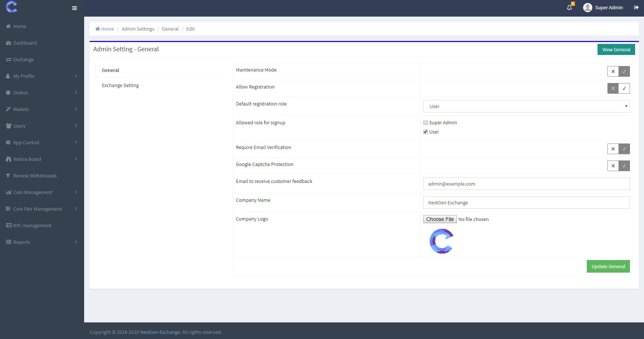Click the Company Name input field
The image size is (644, 339).
pos(526,203)
